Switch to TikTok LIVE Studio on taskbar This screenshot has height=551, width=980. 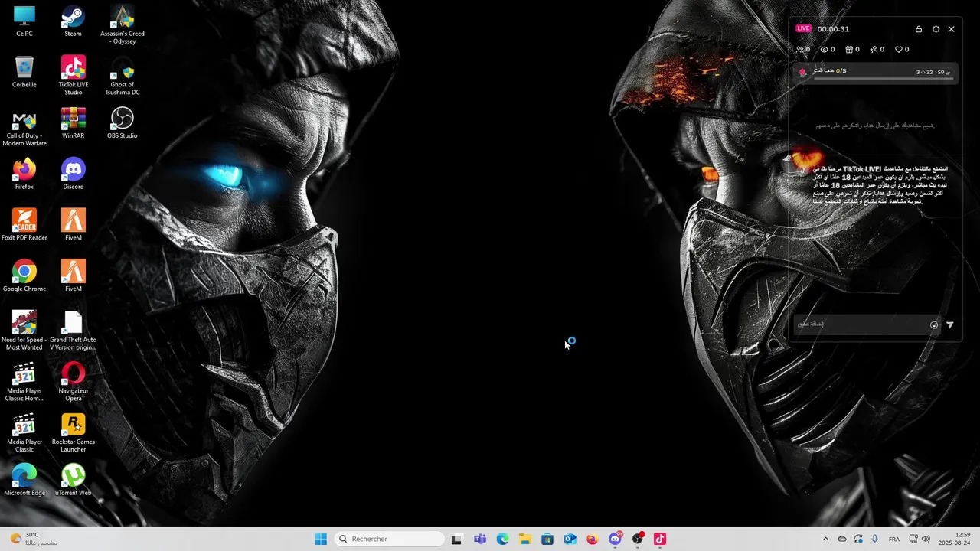tap(660, 539)
